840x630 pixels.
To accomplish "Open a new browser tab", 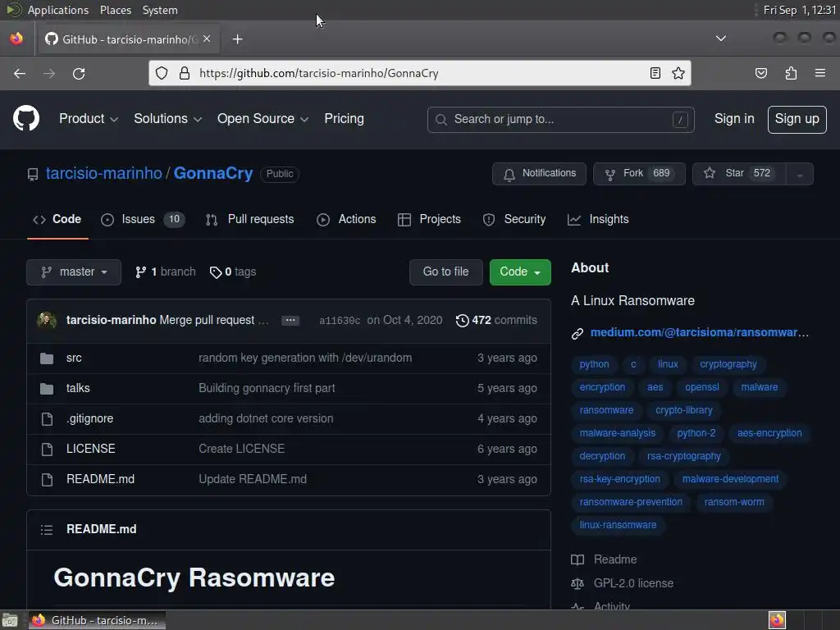I will (237, 39).
